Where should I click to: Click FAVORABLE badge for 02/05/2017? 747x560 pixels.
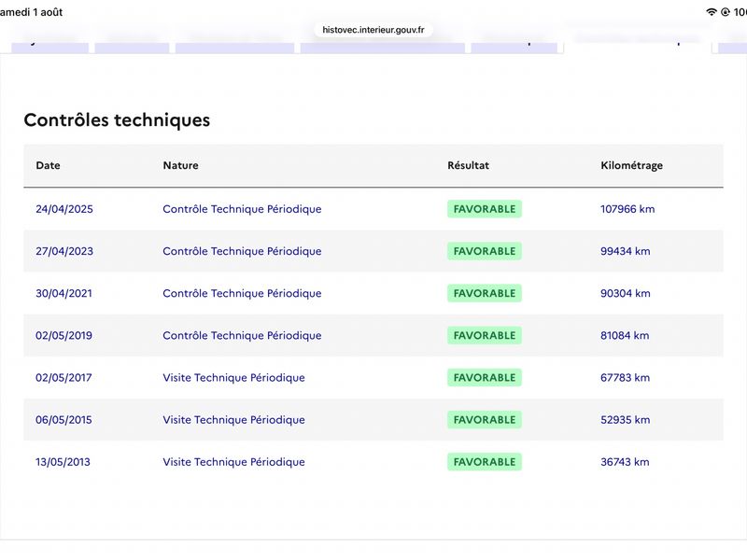pyautogui.click(x=484, y=378)
